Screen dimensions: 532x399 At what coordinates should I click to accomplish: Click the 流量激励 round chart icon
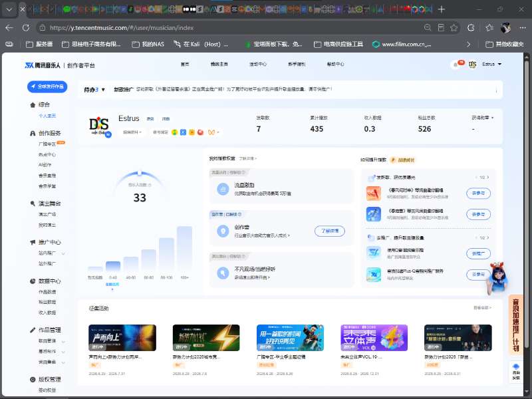click(x=223, y=189)
